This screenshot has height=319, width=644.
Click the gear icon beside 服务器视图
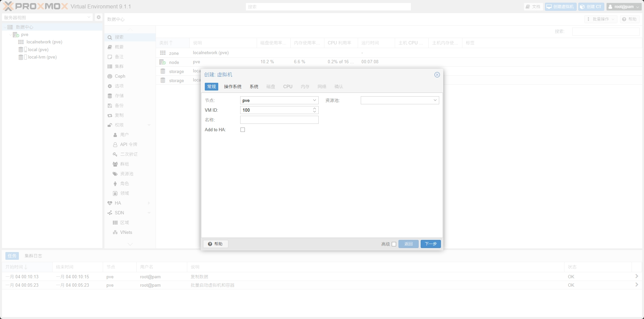tap(99, 17)
